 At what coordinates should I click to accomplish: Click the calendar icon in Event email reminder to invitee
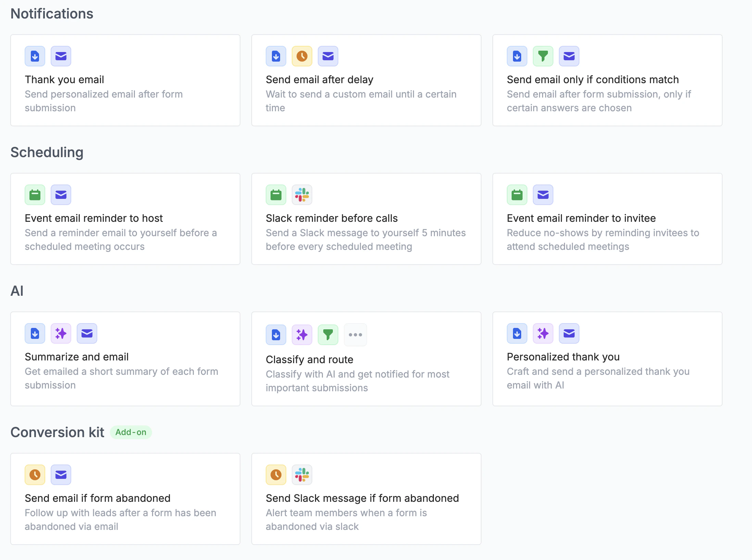517,195
